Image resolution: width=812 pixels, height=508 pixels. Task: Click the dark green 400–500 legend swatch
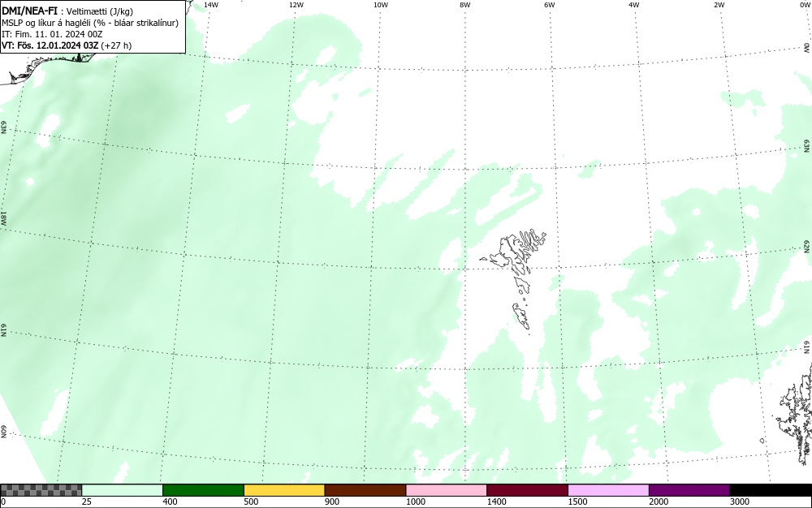[203, 490]
